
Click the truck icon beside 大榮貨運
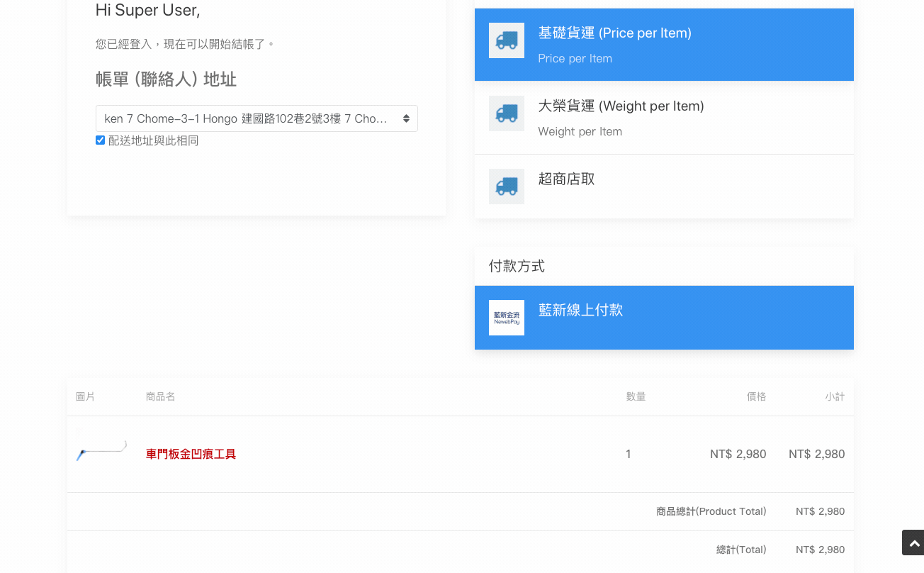(506, 113)
